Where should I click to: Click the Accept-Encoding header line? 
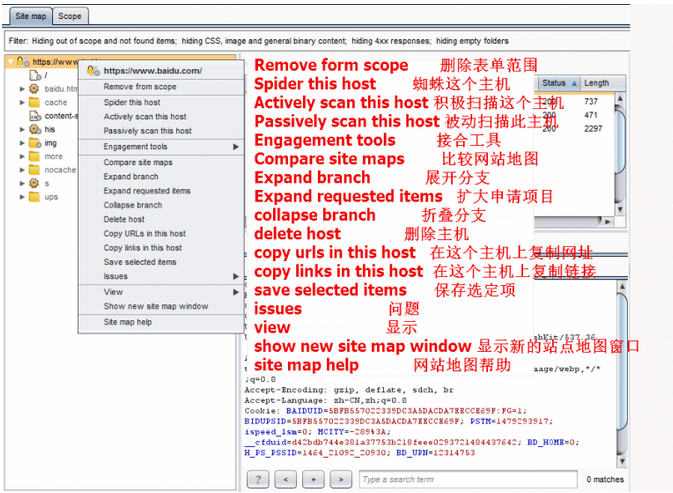[x=349, y=390]
